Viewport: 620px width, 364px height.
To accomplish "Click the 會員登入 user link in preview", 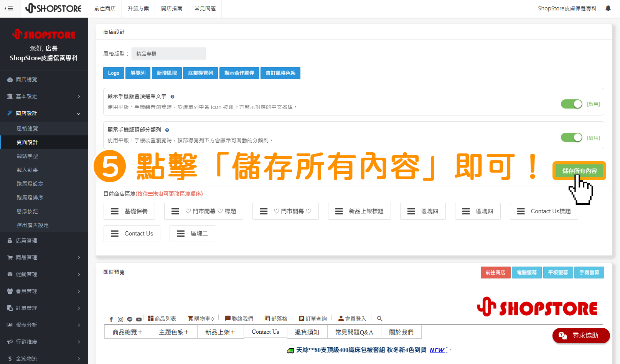I will (352, 319).
